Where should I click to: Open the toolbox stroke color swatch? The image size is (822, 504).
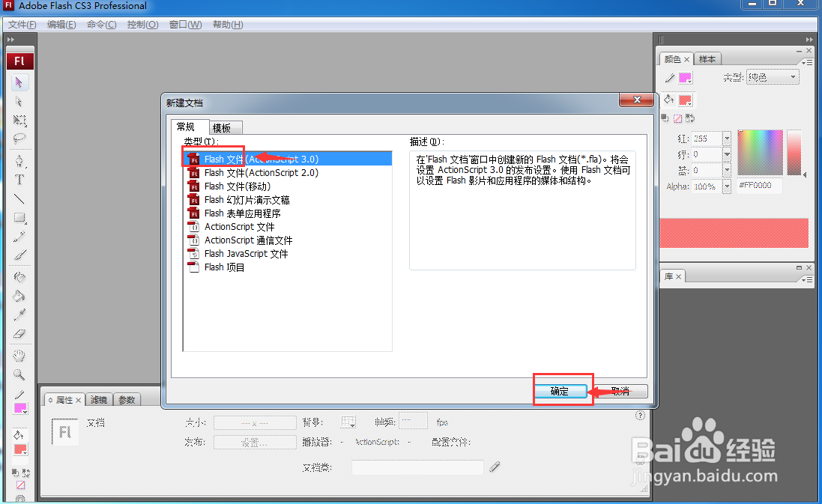20,407
